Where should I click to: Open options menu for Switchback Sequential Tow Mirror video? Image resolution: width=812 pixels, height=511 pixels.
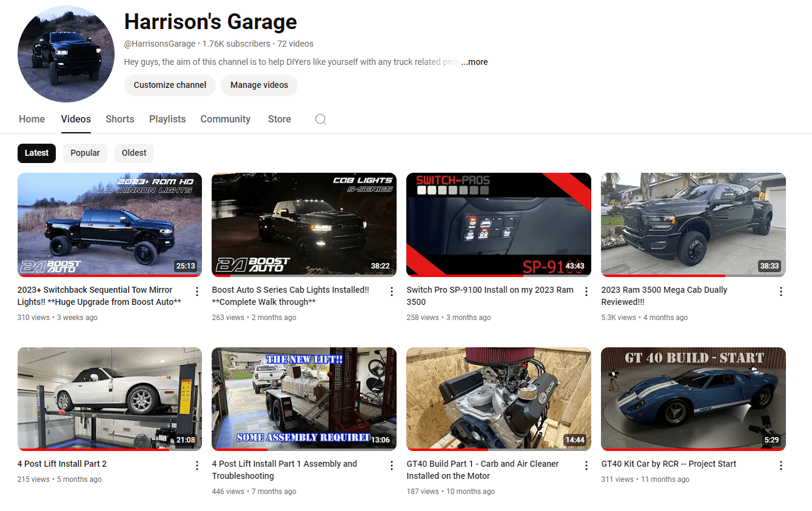coord(197,292)
